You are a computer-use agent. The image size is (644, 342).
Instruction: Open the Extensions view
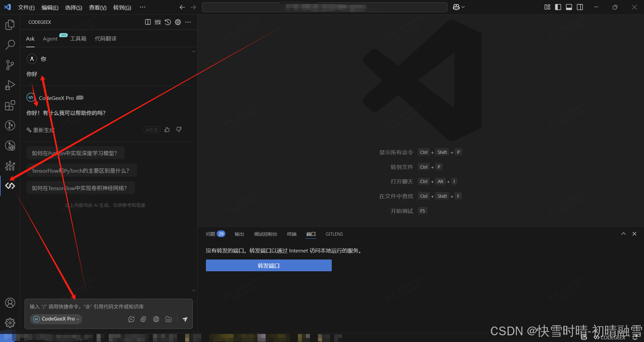(x=10, y=105)
